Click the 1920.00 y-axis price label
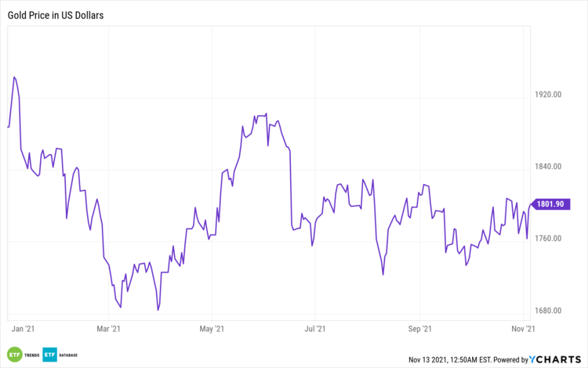 (546, 95)
